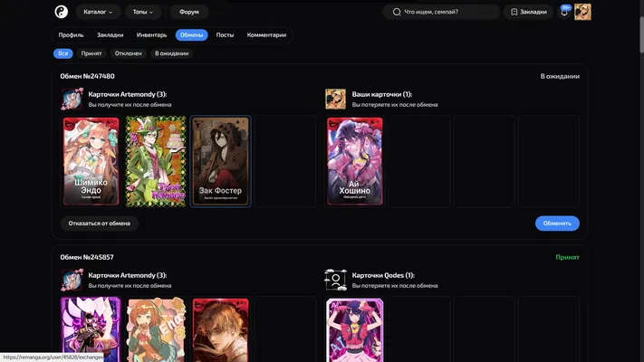This screenshot has height=362, width=644.
Task: Open the Топы dropdown menu
Action: point(142,12)
